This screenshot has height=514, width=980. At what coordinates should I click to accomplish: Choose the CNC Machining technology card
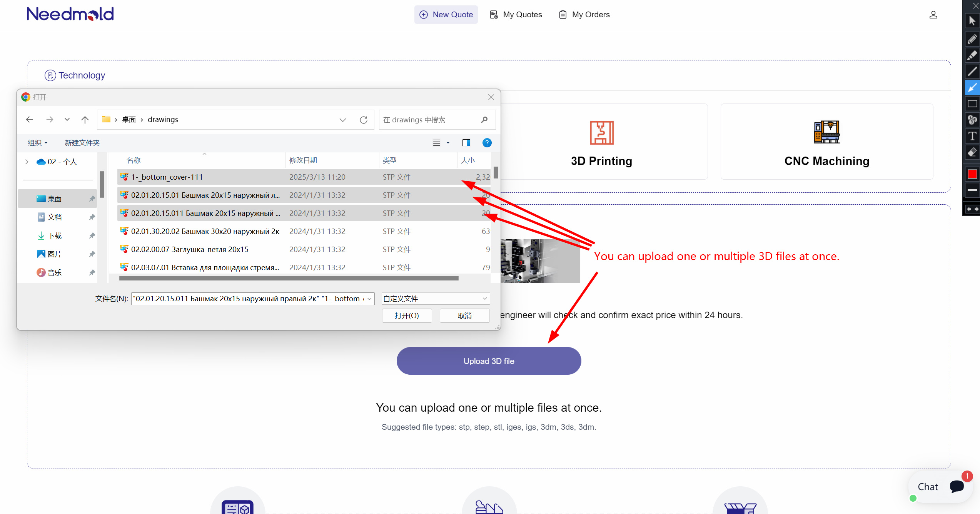[826, 142]
